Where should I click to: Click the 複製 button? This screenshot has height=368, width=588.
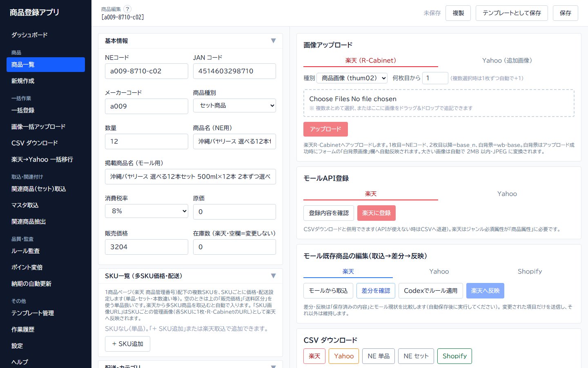(x=458, y=13)
